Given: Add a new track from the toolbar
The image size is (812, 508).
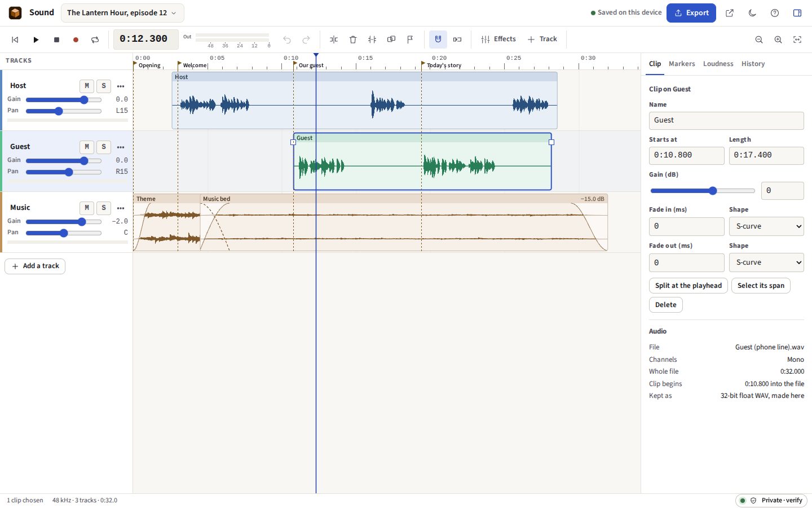Looking at the screenshot, I should pos(542,40).
